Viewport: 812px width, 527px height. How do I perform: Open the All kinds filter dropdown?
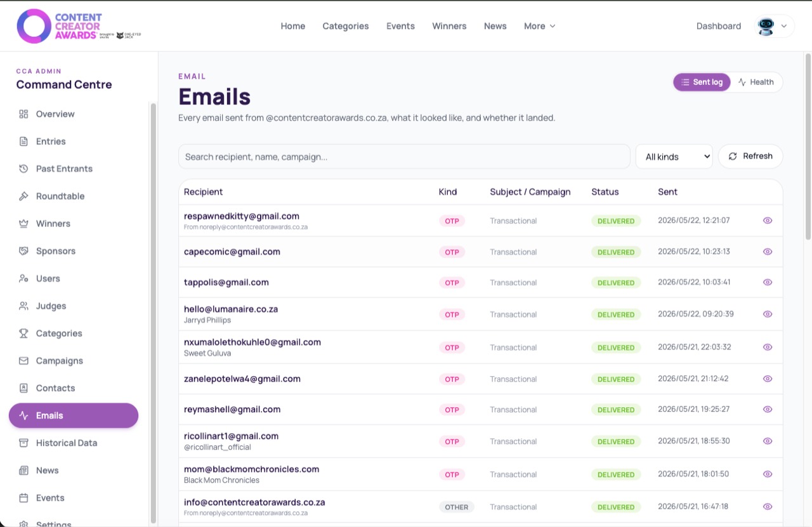point(674,157)
